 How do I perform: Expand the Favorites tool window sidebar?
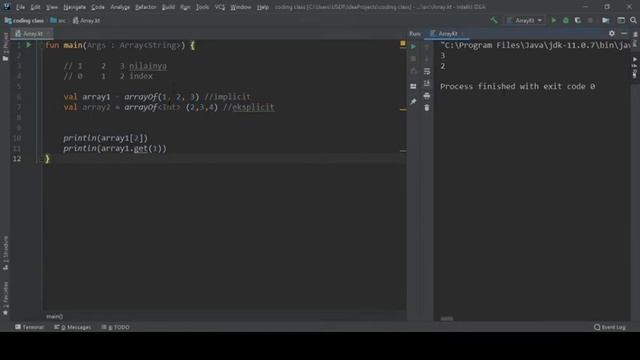5,298
